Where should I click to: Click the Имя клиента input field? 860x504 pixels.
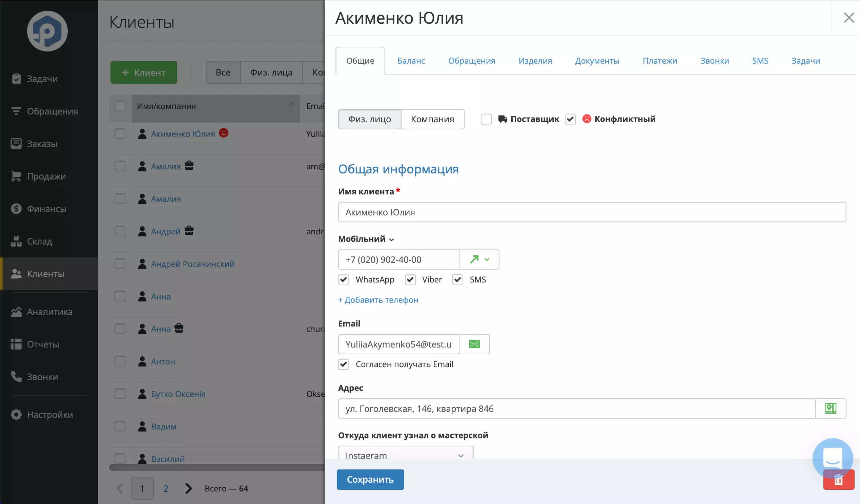(x=592, y=212)
